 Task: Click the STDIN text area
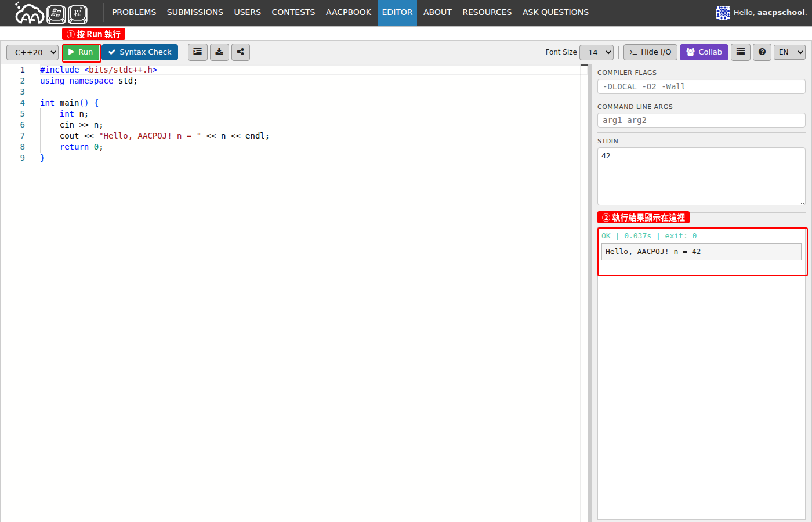point(701,176)
